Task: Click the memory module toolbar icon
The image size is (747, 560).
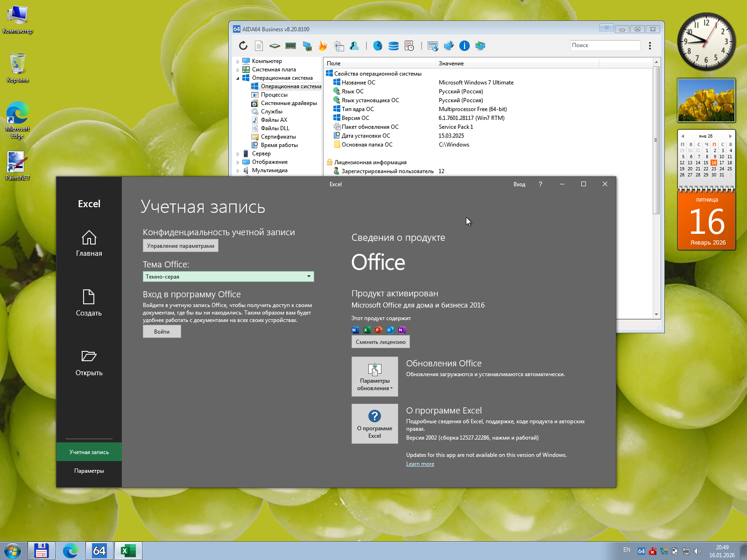Action: [x=291, y=46]
